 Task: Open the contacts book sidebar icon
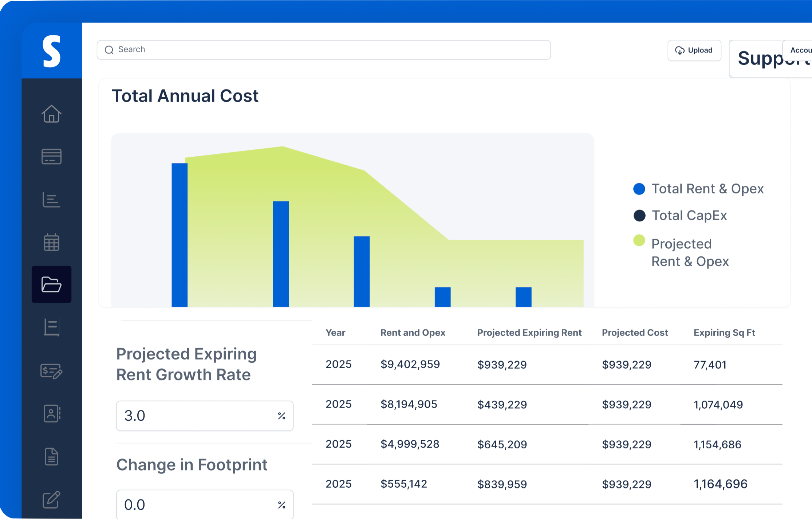pos(51,413)
